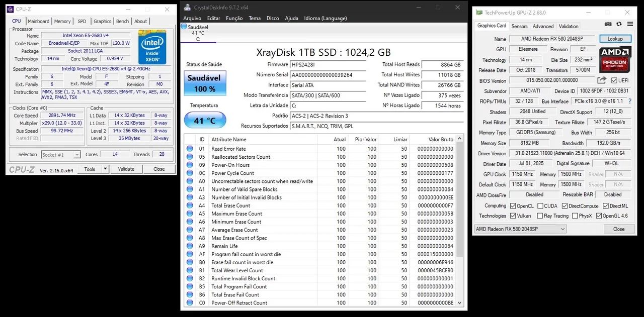Click the Validate button in CPU-Z

(x=126, y=169)
